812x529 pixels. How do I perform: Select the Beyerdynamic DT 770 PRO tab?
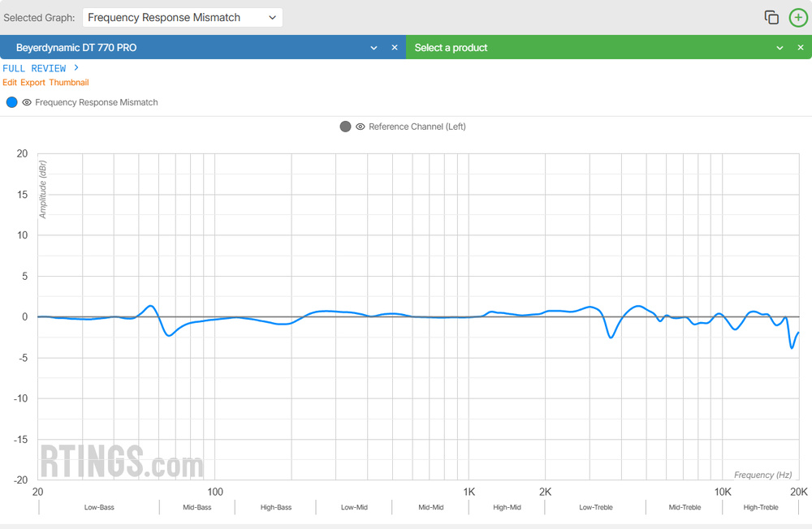(162, 48)
